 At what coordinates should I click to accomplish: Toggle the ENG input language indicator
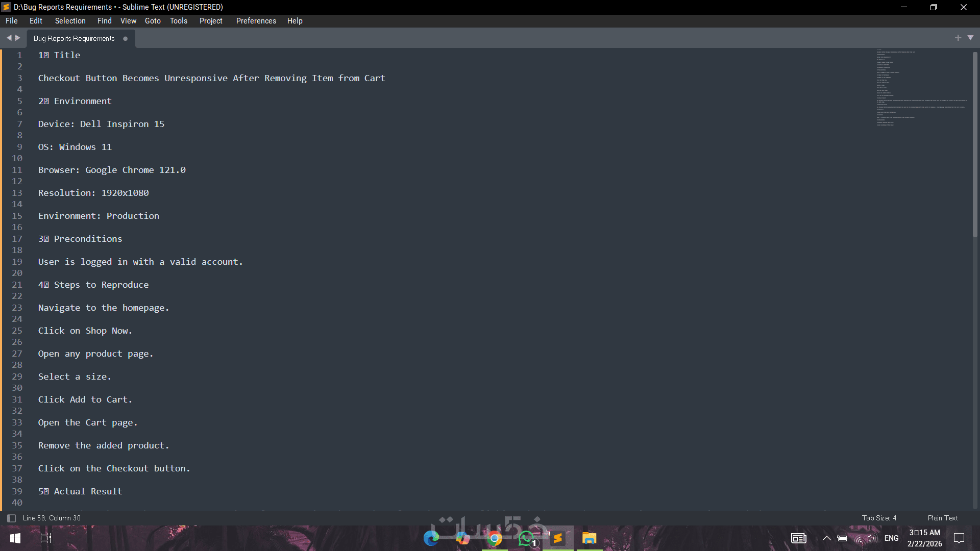891,538
